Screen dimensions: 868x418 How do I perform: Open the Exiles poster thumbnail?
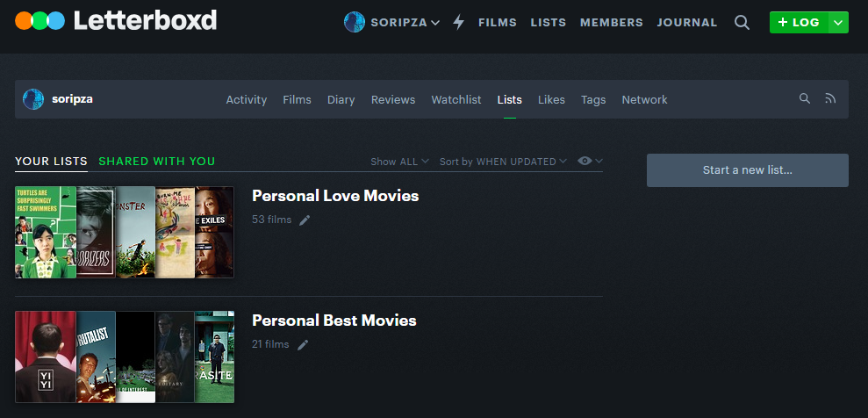(215, 232)
